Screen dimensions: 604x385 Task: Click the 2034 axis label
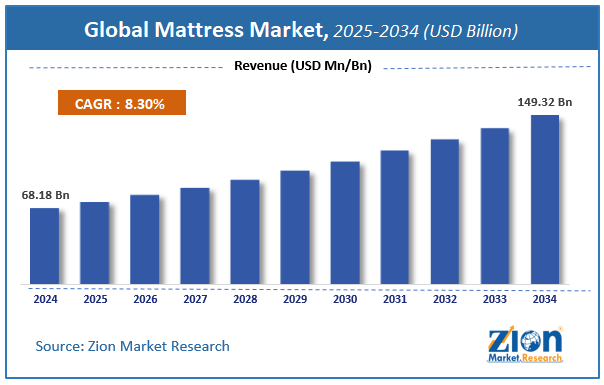point(545,299)
